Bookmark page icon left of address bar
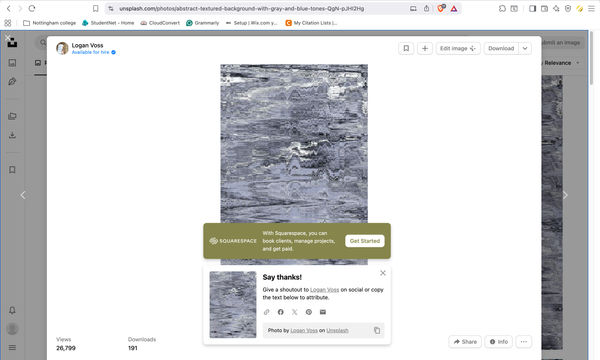The width and height of the screenshot is (600, 360). click(96, 8)
